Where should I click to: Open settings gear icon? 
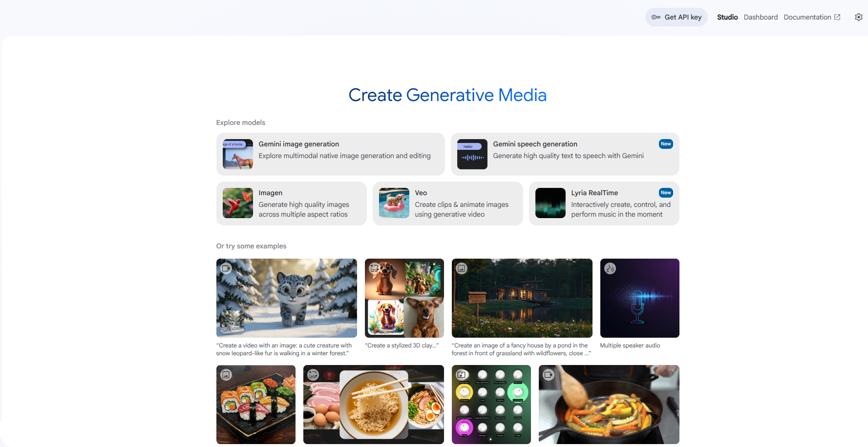(858, 17)
